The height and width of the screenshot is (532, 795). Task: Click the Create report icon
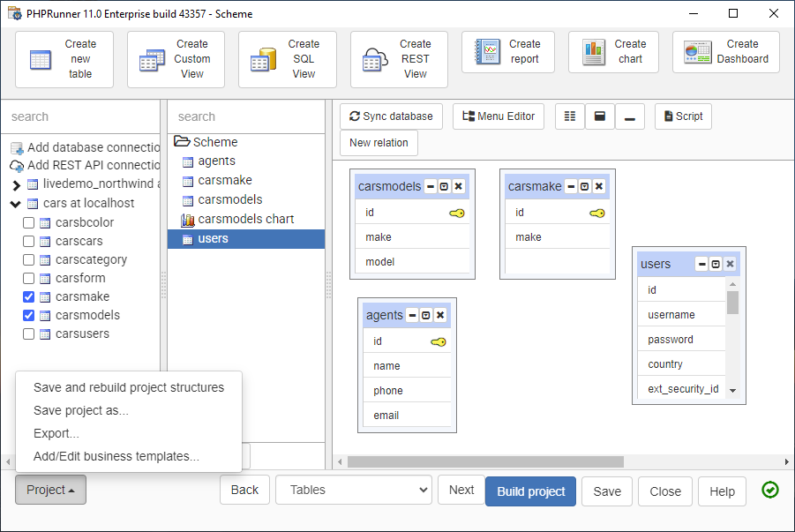click(x=487, y=52)
